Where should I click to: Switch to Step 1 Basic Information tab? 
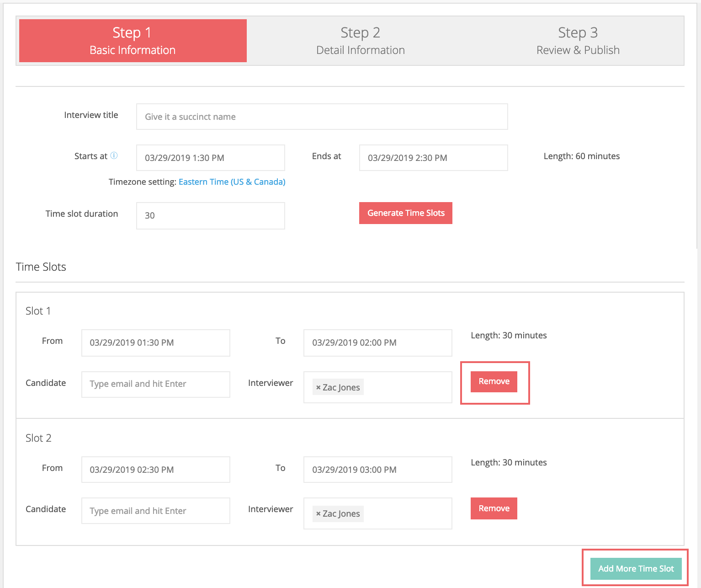tap(133, 41)
